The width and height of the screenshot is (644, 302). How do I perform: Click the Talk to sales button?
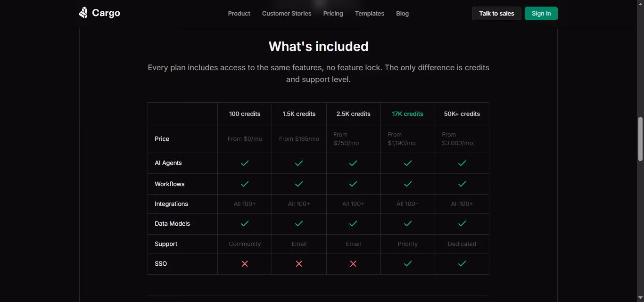(x=496, y=13)
